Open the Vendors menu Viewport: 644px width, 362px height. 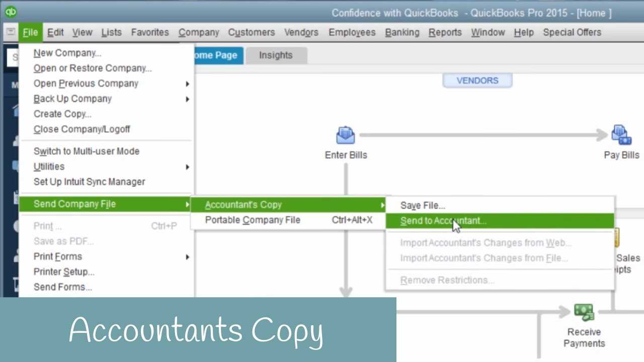301,32
